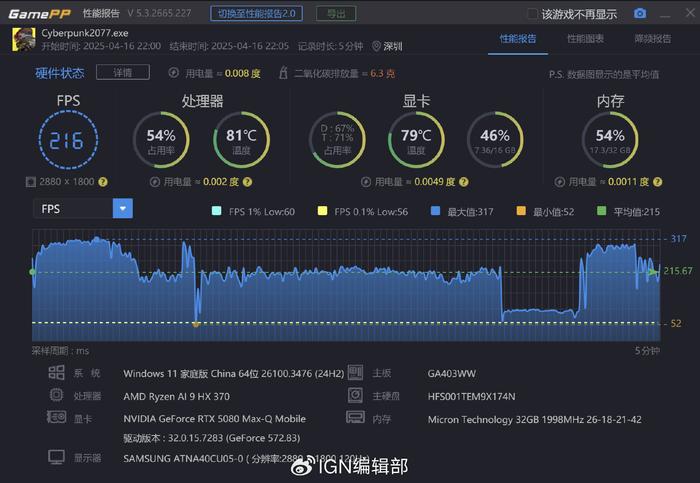Click the motherboard value GA403WW
Viewport: 700px width, 483px height.
[451, 374]
